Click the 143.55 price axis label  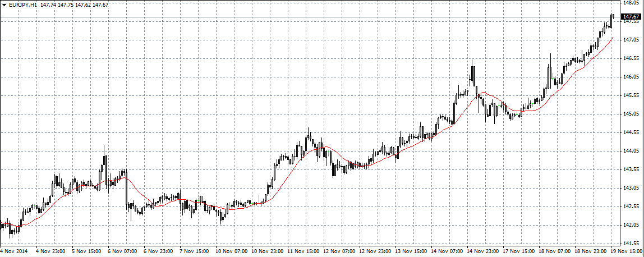(631, 169)
